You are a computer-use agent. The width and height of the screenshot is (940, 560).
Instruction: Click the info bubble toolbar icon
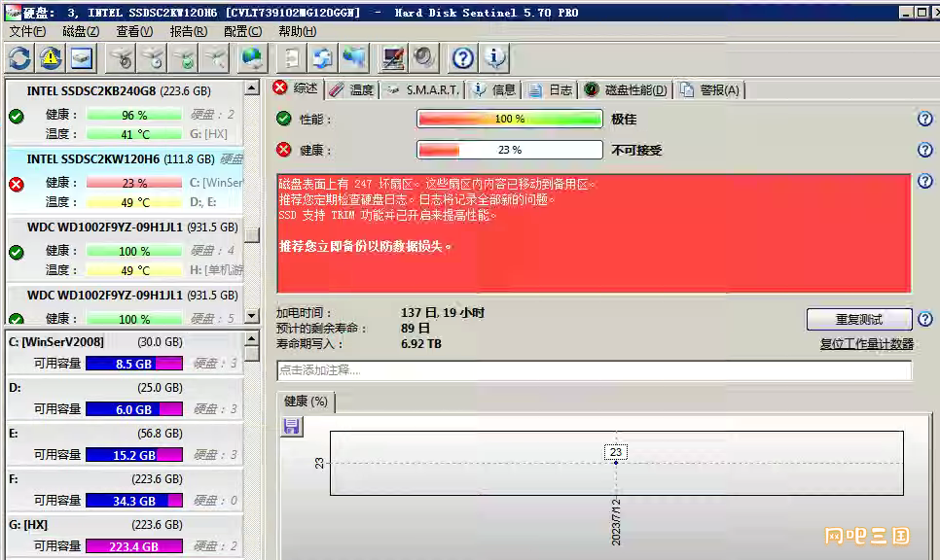coord(495,58)
